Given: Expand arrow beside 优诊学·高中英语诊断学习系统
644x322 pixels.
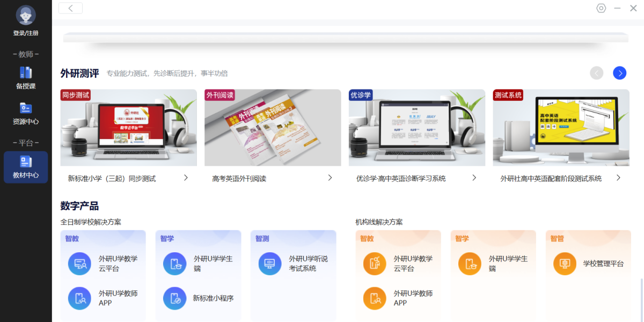Looking at the screenshot, I should point(474,178).
